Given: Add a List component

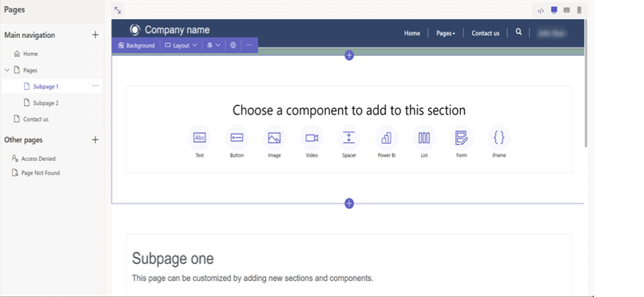Looking at the screenshot, I should point(424,138).
